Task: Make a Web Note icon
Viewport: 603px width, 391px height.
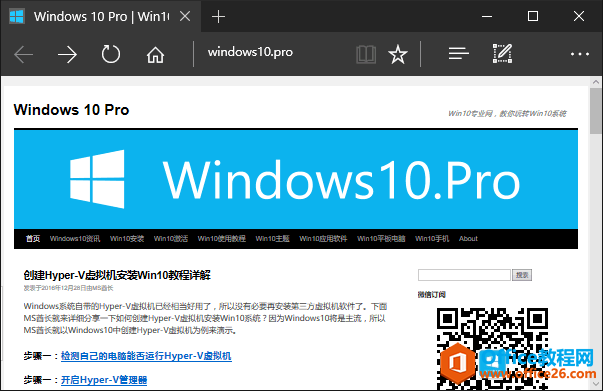Action: pyautogui.click(x=503, y=53)
